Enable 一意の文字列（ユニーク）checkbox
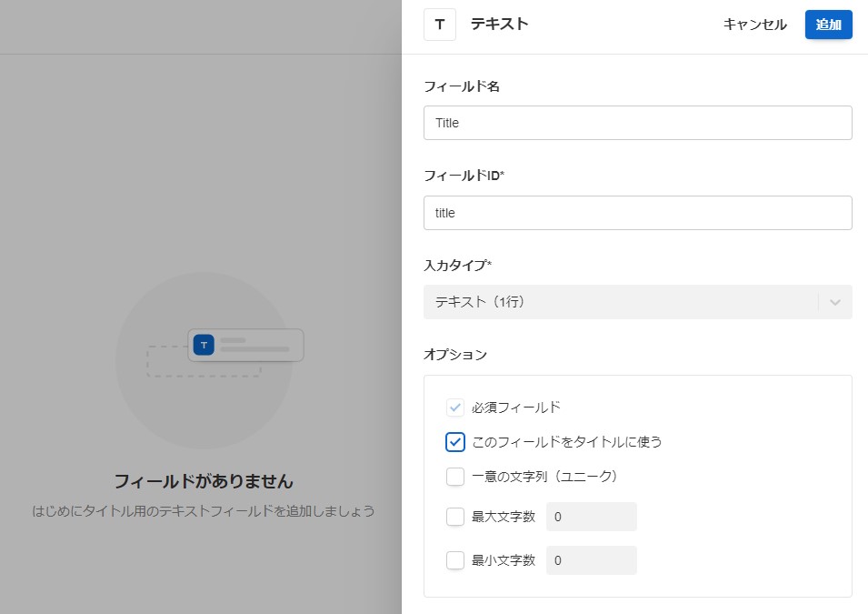The height and width of the screenshot is (614, 868). (455, 477)
